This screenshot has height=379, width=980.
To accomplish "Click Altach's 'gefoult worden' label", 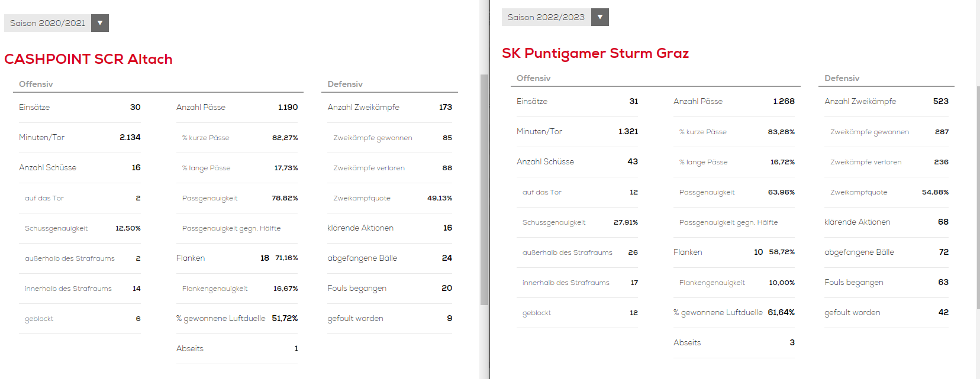I will pyautogui.click(x=356, y=318).
